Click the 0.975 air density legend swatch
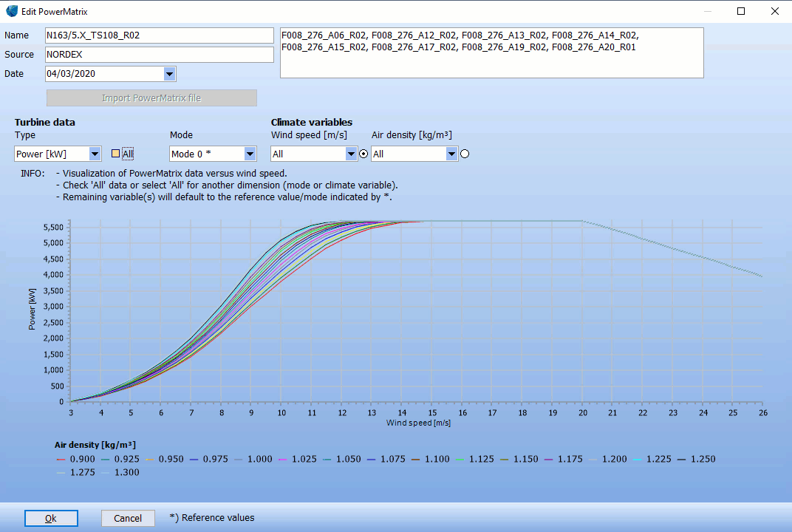Screen dimensions: 792x532 click(194, 460)
